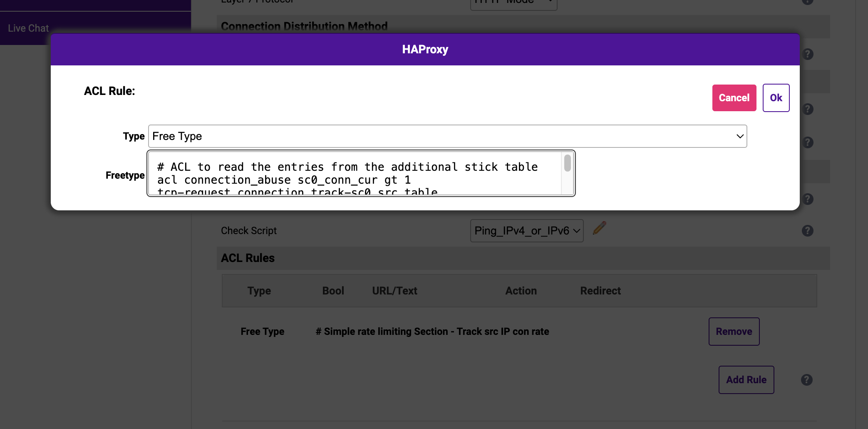Click the Bool column header
Viewport: 868px width, 429px height.
333,291
